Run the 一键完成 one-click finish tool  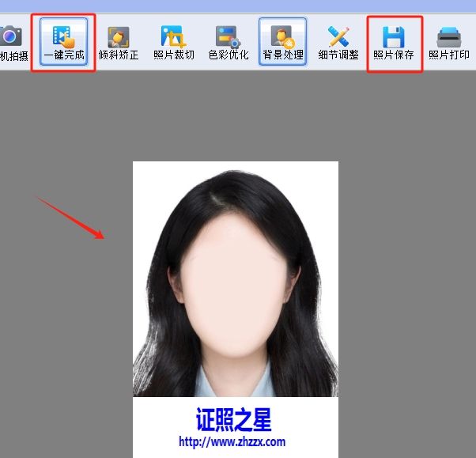[x=64, y=42]
